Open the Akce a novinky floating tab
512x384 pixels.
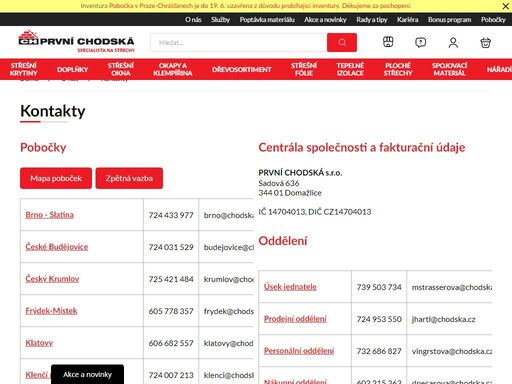click(x=87, y=374)
